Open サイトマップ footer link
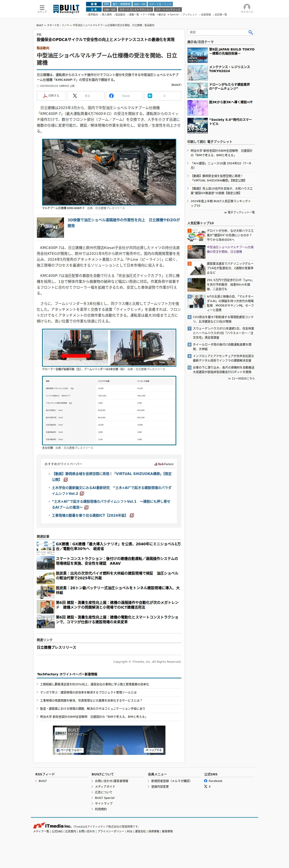Viewport: 289px width, 868px height. tap(104, 803)
